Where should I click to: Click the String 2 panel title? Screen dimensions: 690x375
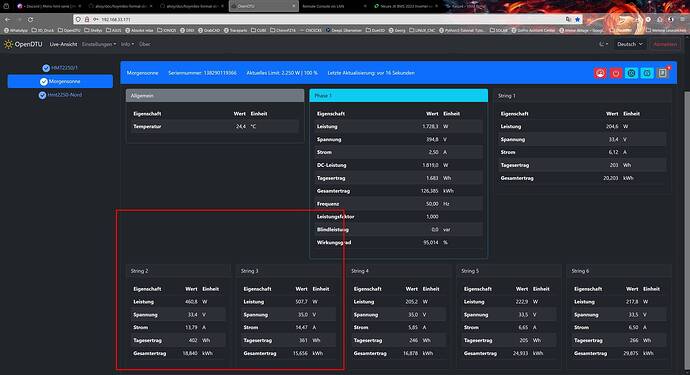pos(139,271)
